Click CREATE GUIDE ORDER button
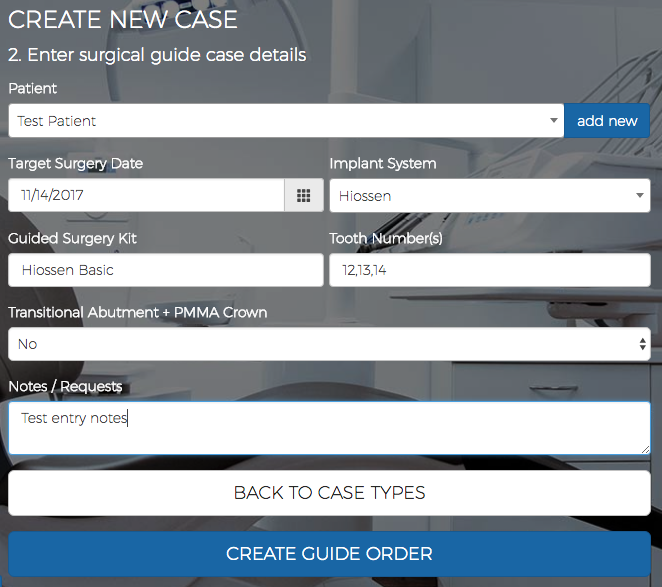The width and height of the screenshot is (662, 587). 329,554
